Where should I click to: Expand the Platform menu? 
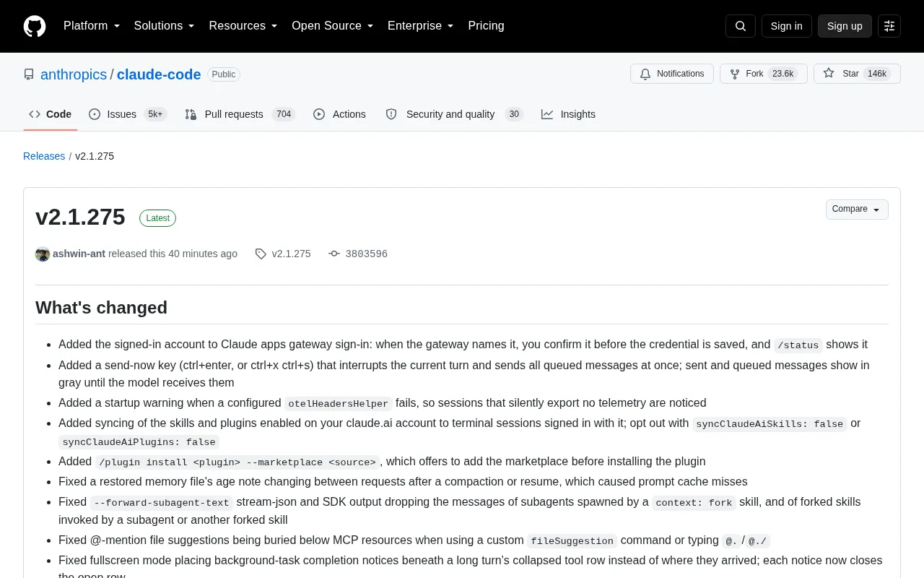point(92,26)
